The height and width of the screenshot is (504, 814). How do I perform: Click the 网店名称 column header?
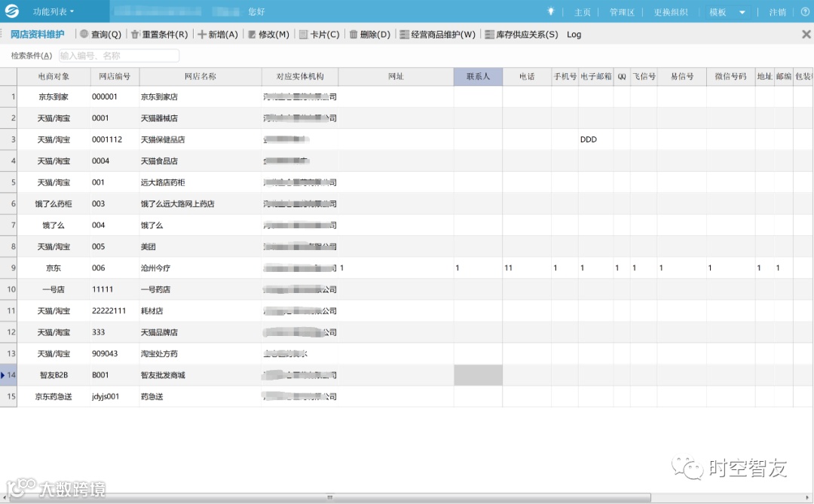click(x=200, y=76)
